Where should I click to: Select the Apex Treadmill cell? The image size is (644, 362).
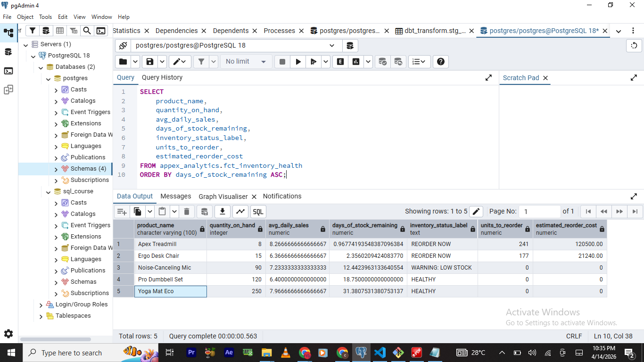tap(171, 244)
